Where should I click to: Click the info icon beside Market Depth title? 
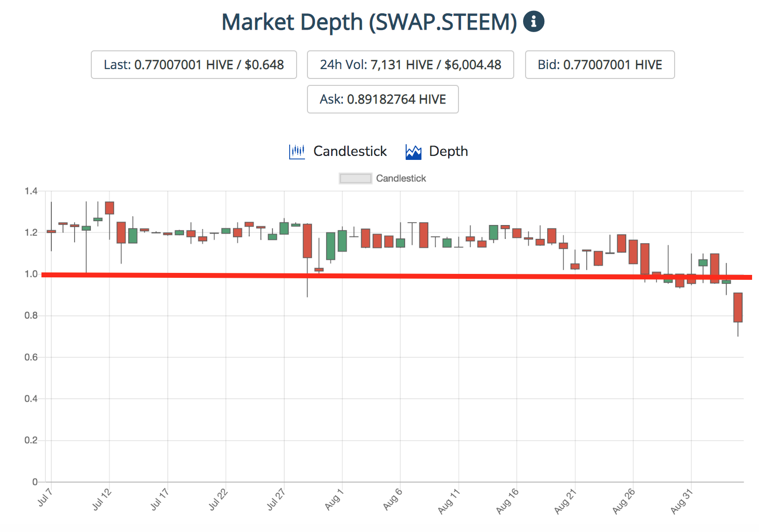tap(533, 22)
